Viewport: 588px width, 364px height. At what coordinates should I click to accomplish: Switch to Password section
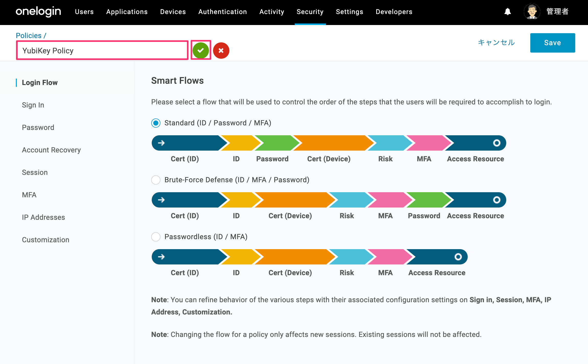click(38, 128)
